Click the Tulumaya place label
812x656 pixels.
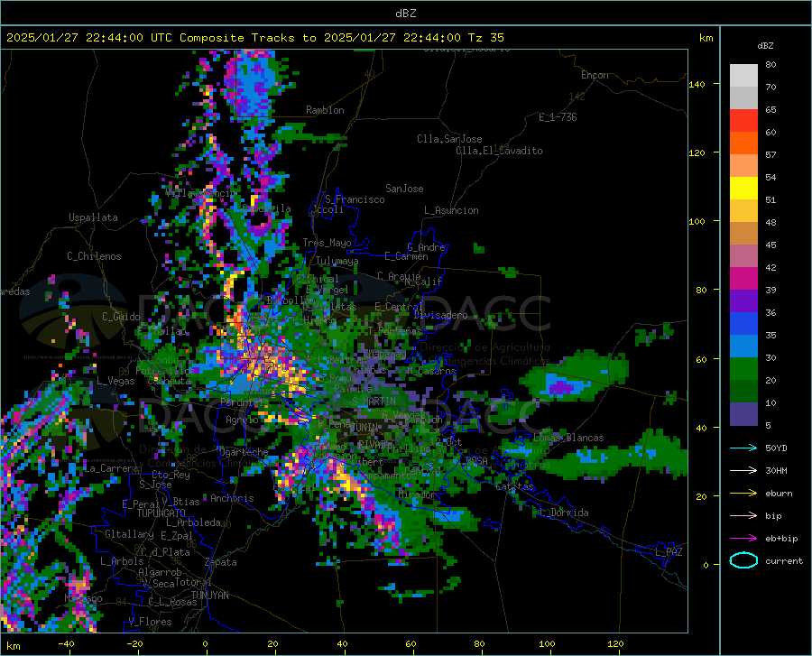point(337,261)
